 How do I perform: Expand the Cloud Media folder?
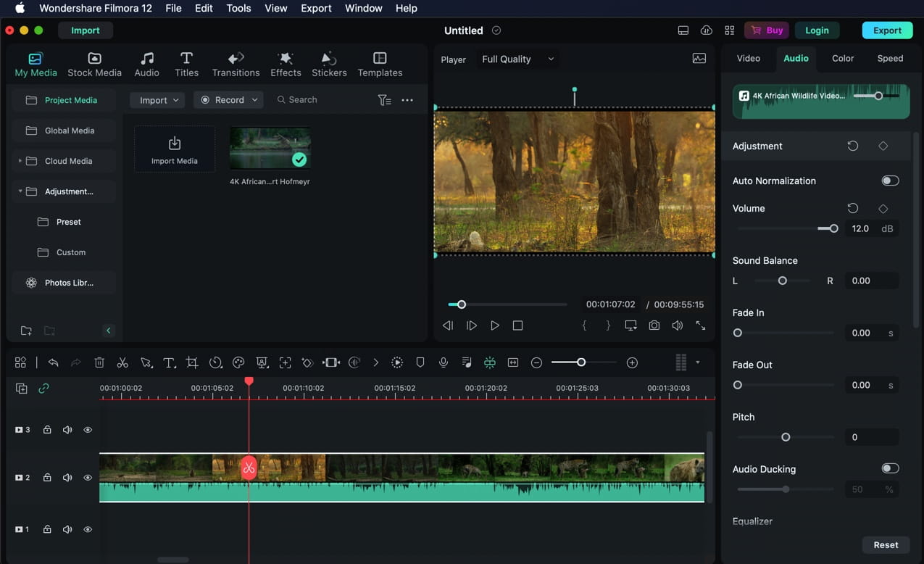click(20, 161)
